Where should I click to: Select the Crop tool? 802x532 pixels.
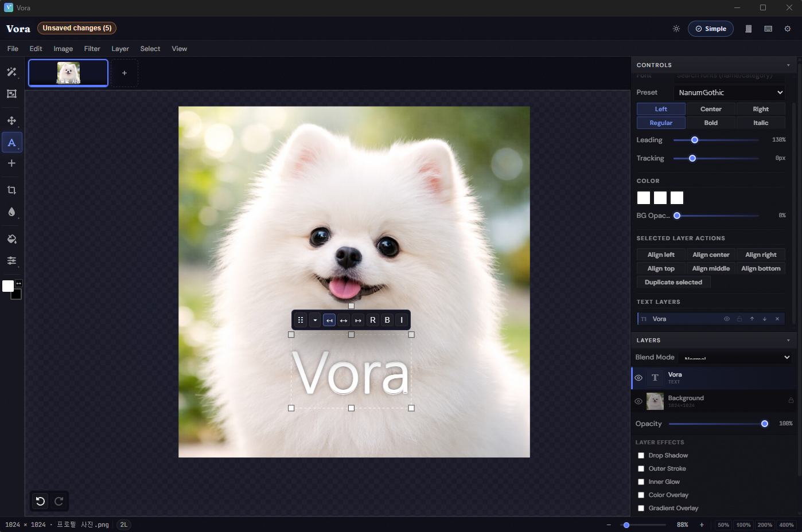[12, 190]
